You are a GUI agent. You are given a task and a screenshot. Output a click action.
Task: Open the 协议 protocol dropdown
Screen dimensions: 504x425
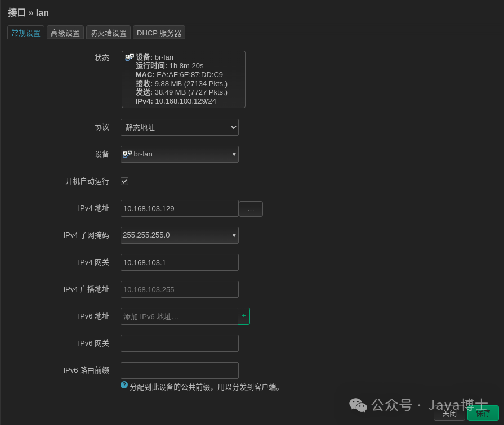(179, 127)
